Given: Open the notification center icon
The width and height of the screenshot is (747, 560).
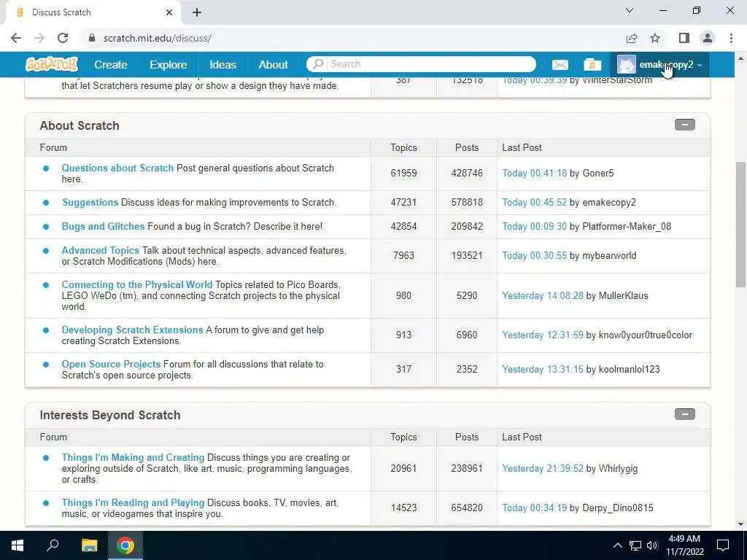Looking at the screenshot, I should click(723, 545).
